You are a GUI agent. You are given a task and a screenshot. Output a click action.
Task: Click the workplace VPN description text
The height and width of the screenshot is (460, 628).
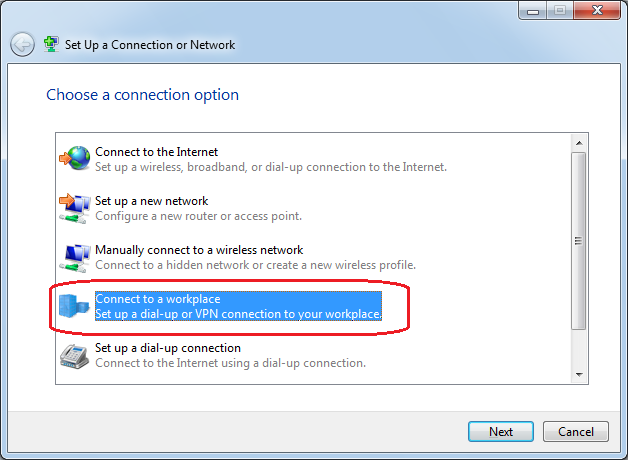(238, 314)
